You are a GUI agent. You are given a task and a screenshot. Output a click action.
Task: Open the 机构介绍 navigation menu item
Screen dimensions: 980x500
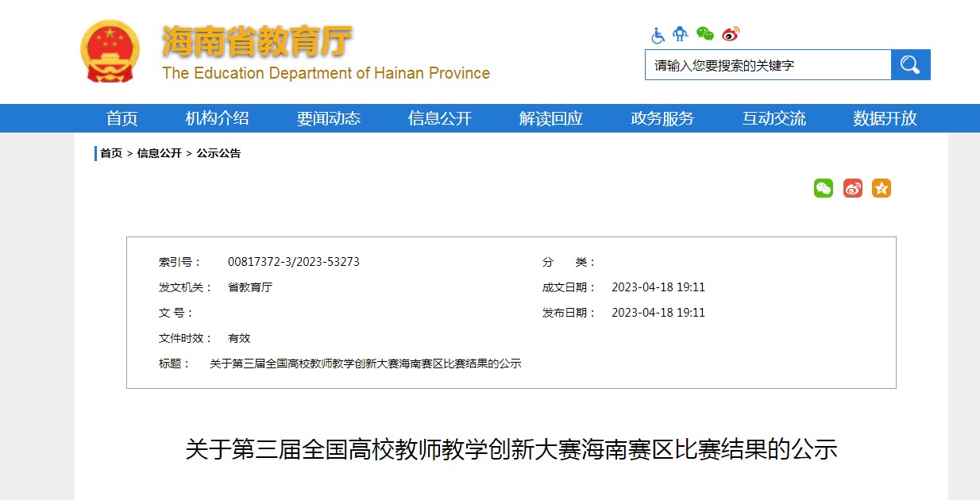point(218,118)
